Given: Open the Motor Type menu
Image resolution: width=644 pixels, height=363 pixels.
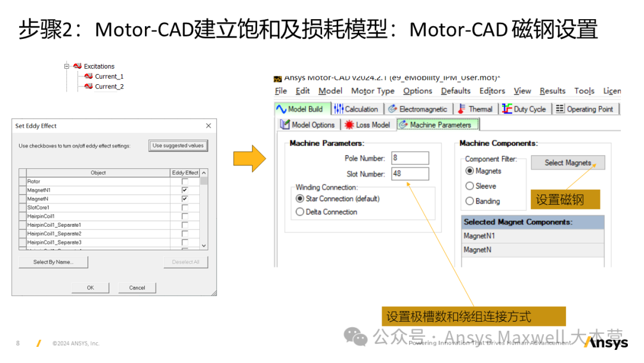Looking at the screenshot, I should (373, 91).
